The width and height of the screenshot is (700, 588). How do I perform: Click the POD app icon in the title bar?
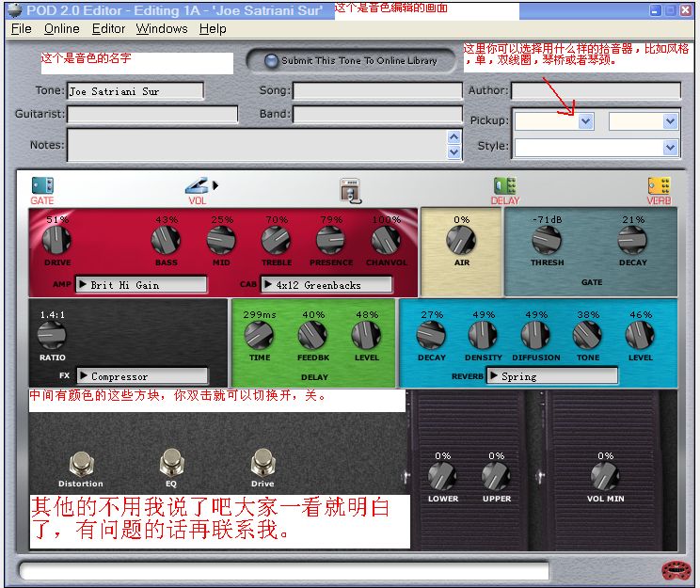(15, 10)
